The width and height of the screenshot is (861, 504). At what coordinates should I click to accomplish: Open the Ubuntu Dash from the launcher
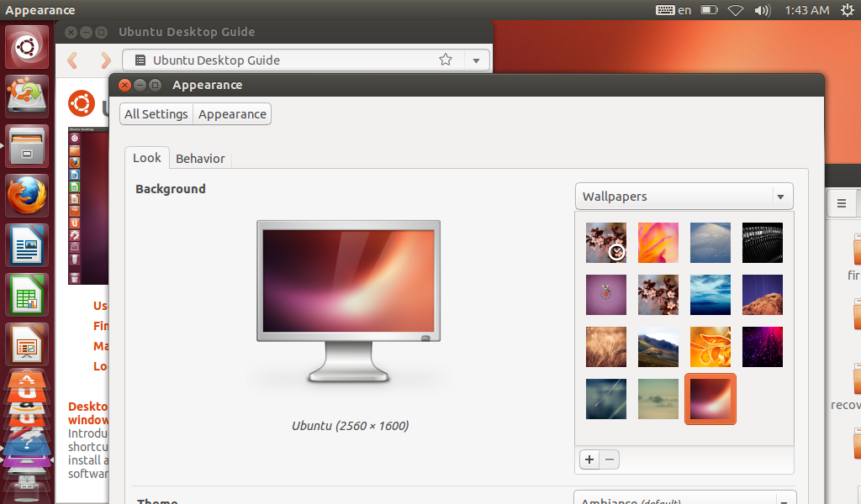28,47
